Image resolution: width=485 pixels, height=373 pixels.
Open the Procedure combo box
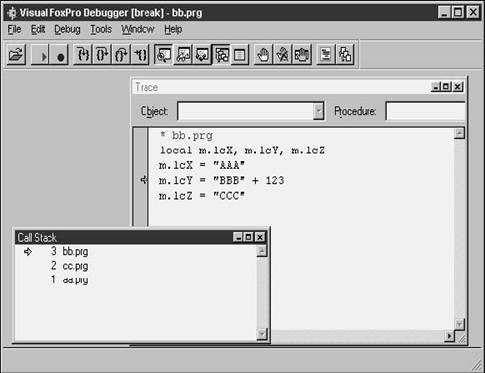click(425, 111)
